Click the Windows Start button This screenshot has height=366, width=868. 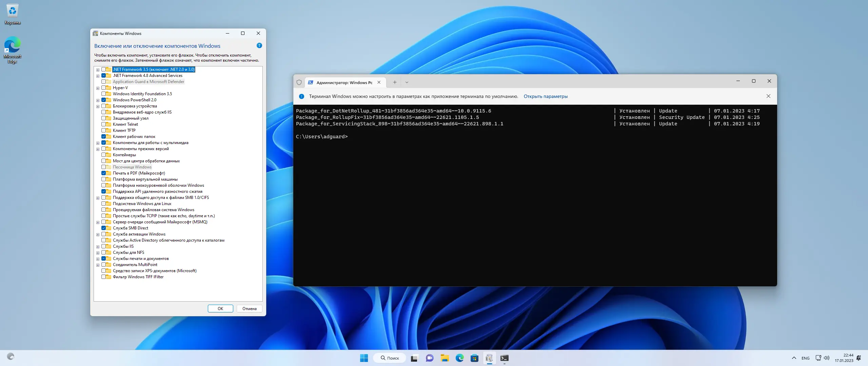pos(364,358)
